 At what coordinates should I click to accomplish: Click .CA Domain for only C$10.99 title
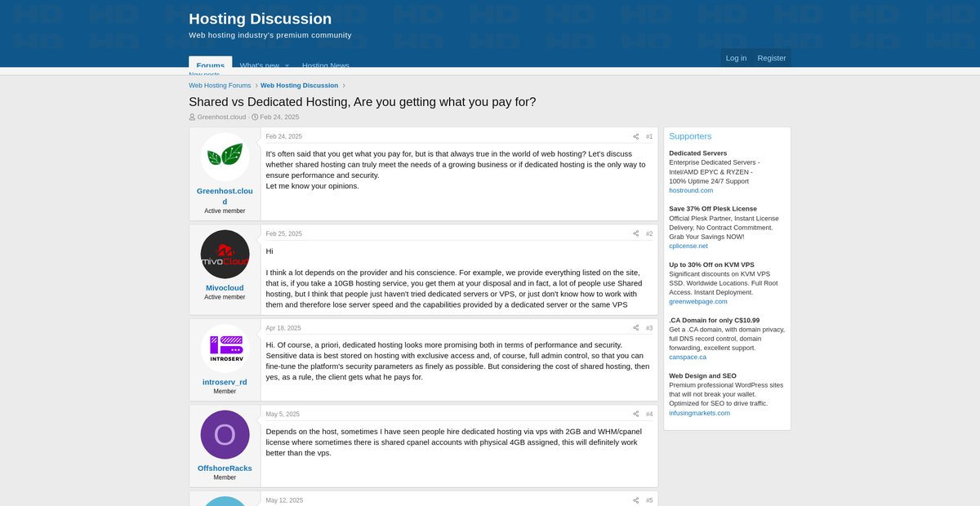coord(714,320)
